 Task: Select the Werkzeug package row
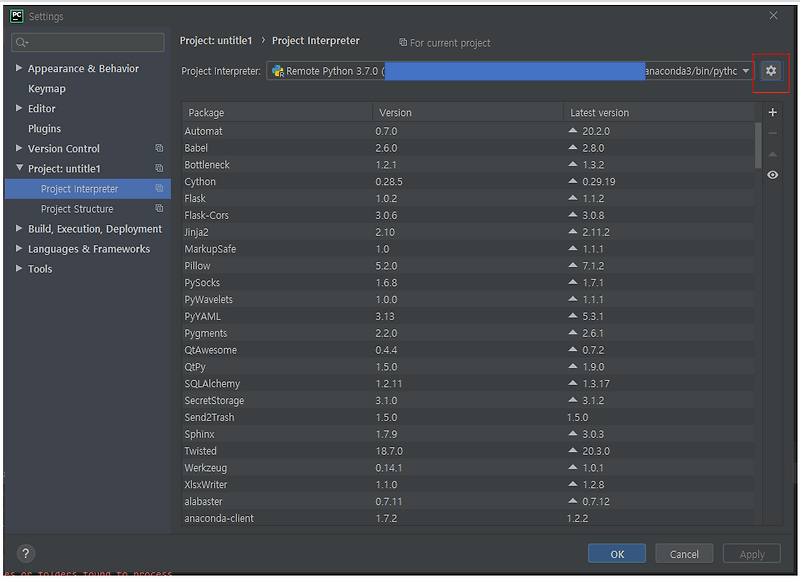click(x=468, y=468)
